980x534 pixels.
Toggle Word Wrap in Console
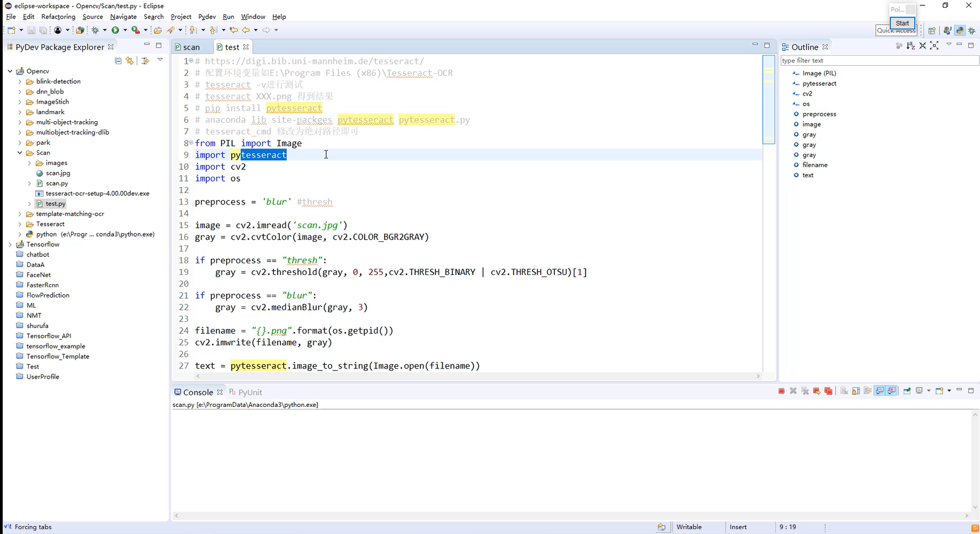867,391
